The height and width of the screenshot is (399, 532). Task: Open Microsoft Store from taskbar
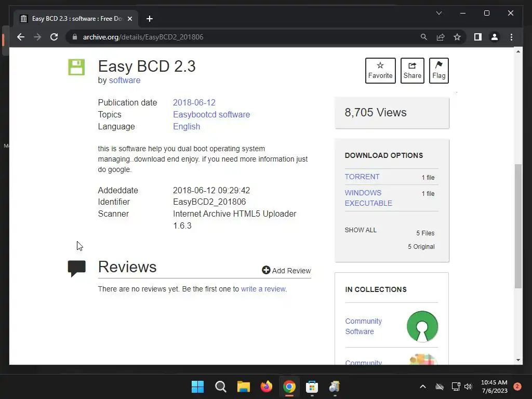click(x=312, y=387)
